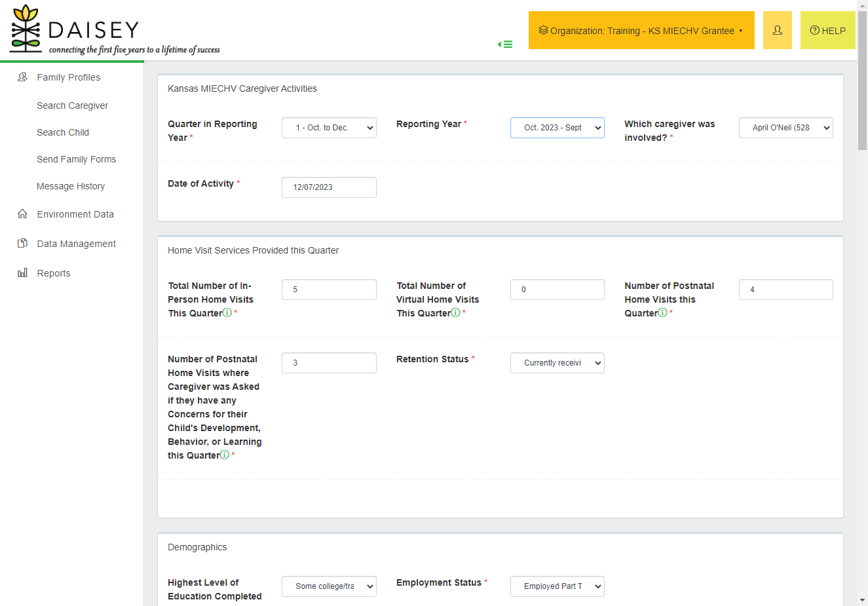The image size is (868, 606).
Task: Open the Reporting Year dropdown
Action: [557, 128]
